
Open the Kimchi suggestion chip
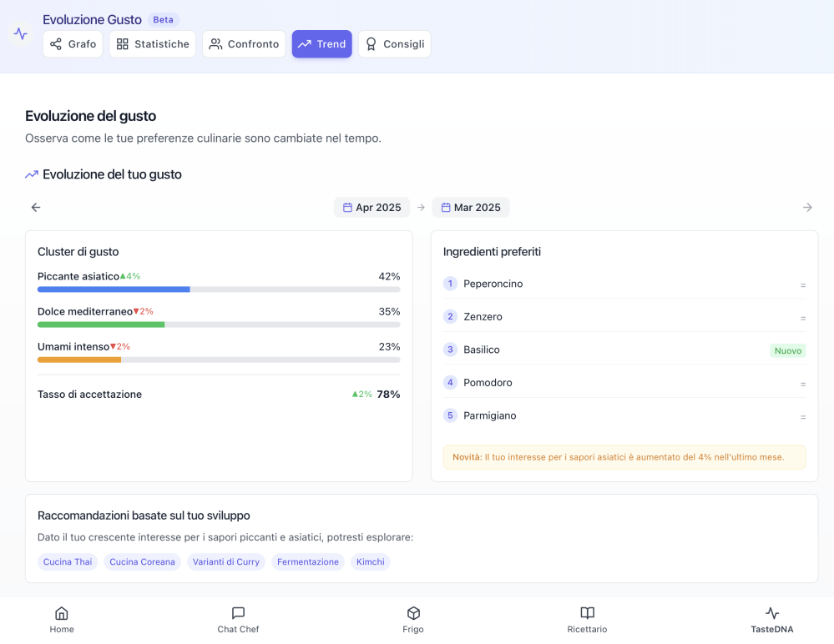coord(370,561)
